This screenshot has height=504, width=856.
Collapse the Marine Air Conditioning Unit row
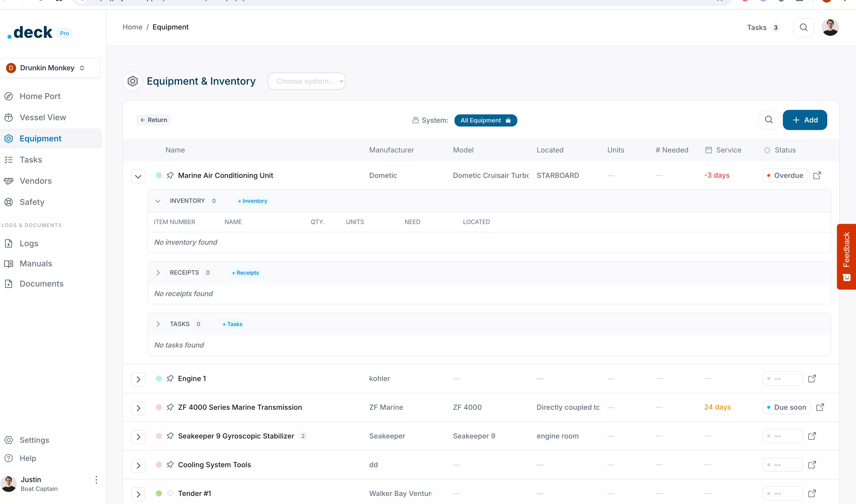coord(138,176)
